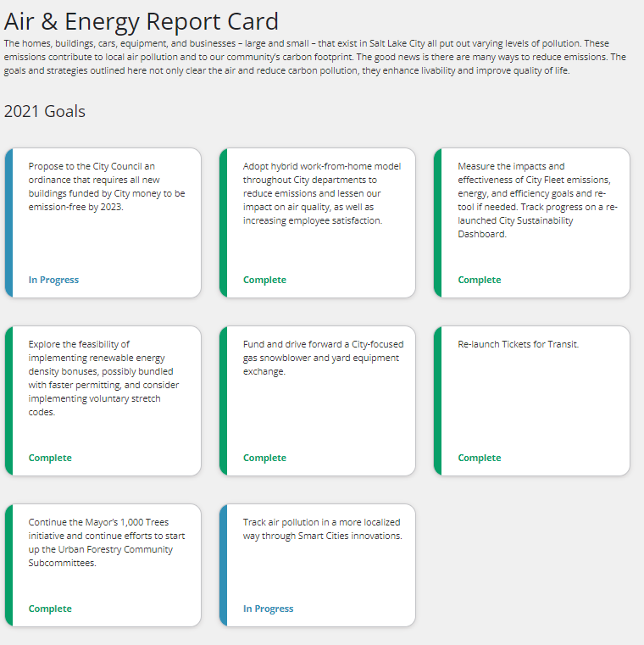This screenshot has width=644, height=645.
Task: Select the Smart Cities air pollution text
Action: tap(322, 529)
